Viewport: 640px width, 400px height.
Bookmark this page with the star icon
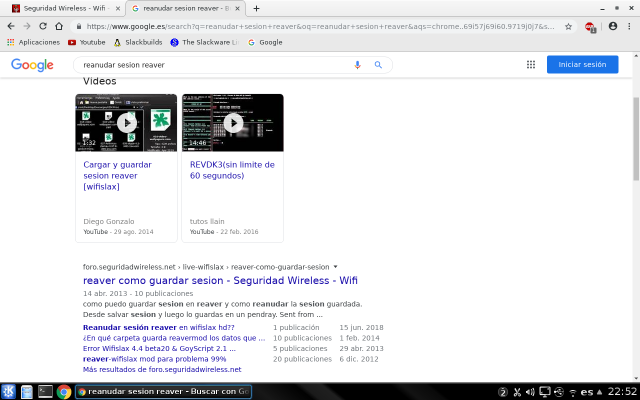tap(568, 27)
